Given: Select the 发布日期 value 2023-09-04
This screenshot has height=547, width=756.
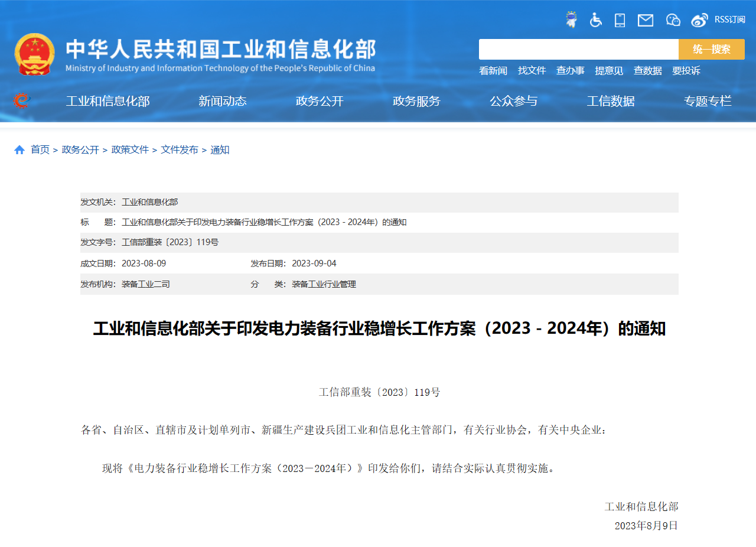Looking at the screenshot, I should point(314,263).
